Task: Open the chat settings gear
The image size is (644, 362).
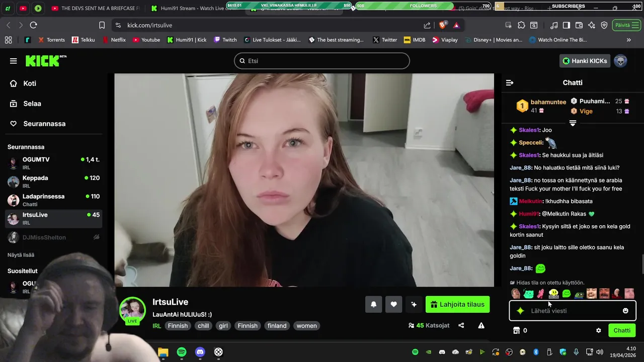Action: pyautogui.click(x=599, y=330)
